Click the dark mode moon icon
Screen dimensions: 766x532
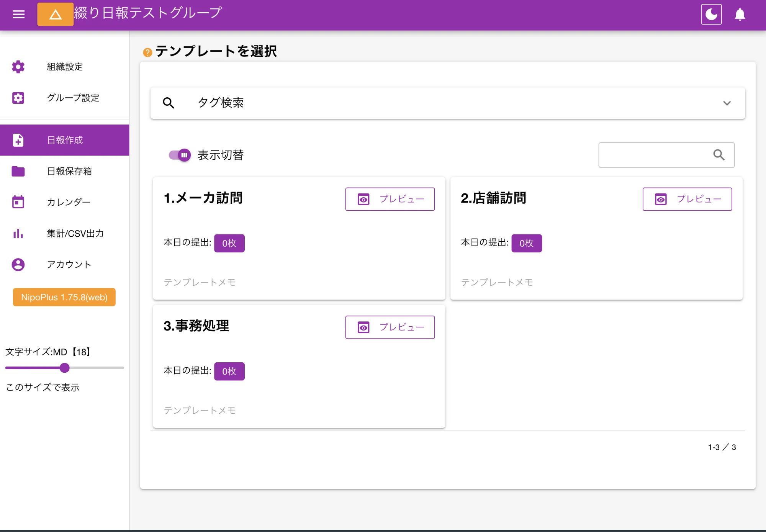click(x=711, y=14)
